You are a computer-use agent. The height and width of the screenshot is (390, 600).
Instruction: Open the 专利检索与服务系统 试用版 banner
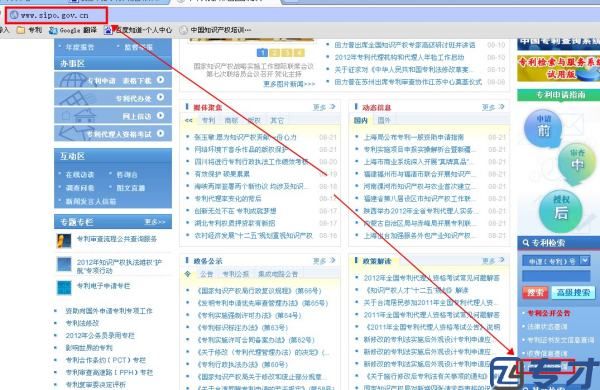[558, 68]
